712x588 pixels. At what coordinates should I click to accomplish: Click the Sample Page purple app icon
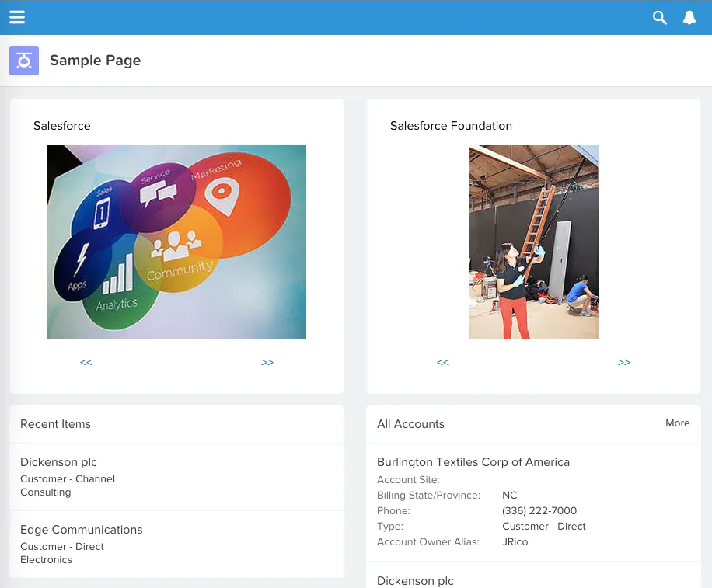tap(24, 61)
